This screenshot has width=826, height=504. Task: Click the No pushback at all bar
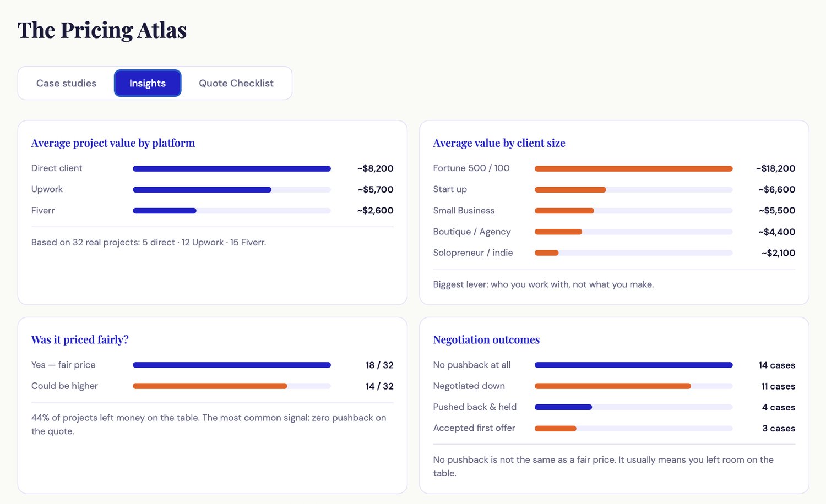[x=634, y=365]
